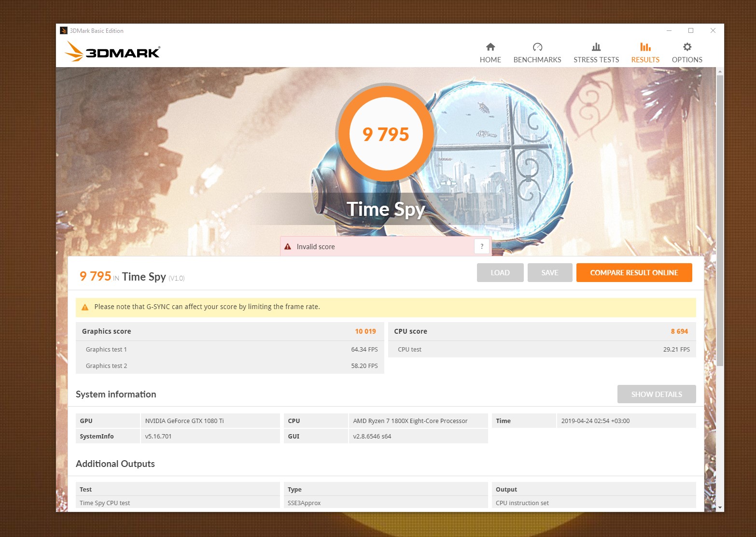The height and width of the screenshot is (537, 756).
Task: Click the large Time Spy title on the banner
Action: pyautogui.click(x=386, y=209)
